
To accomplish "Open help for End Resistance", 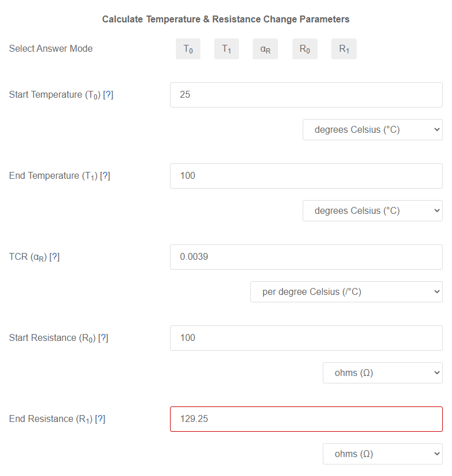I will [x=101, y=419].
